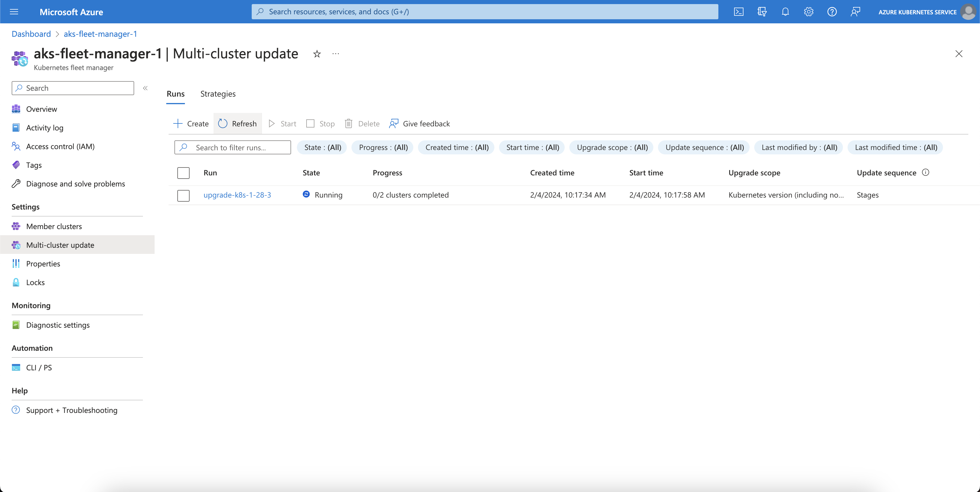The height and width of the screenshot is (492, 980).
Task: Open portal settings gear icon
Action: (x=808, y=12)
